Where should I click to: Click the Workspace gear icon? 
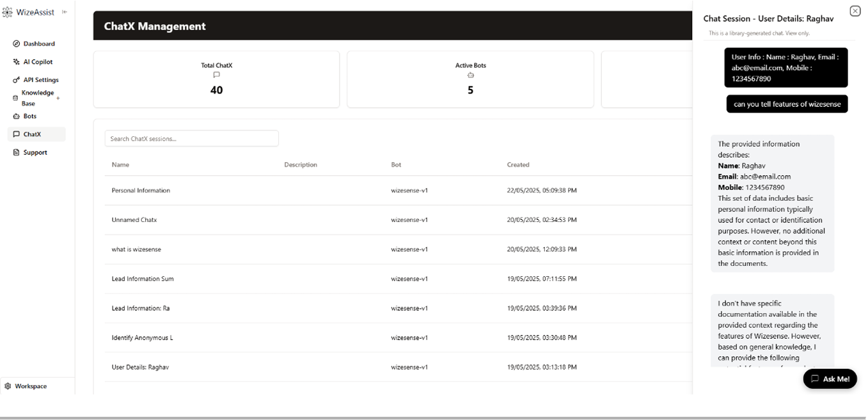(8, 386)
